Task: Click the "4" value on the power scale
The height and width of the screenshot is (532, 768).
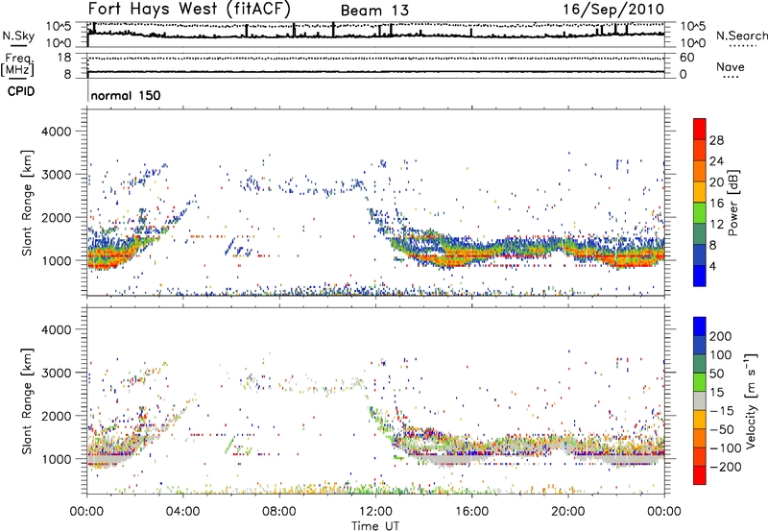Action: [x=713, y=266]
